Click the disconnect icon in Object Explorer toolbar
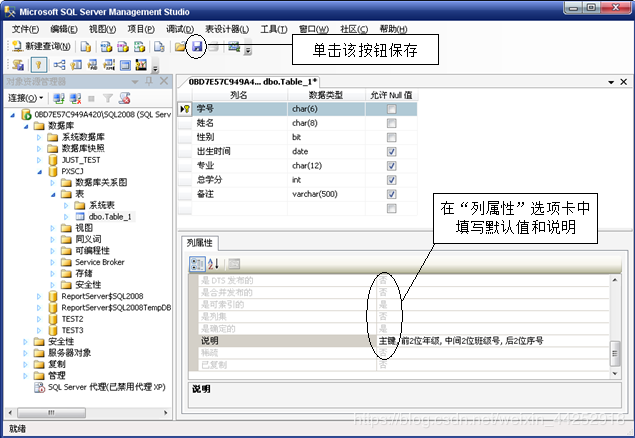The width and height of the screenshot is (635, 438). click(x=75, y=99)
